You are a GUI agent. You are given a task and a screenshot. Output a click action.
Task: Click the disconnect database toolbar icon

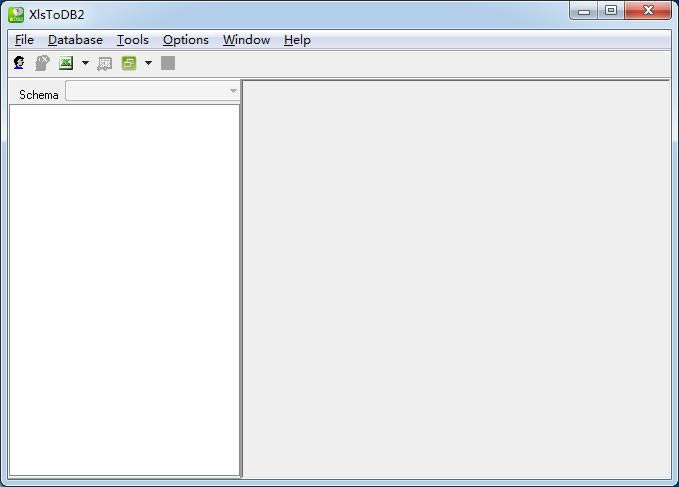42,63
